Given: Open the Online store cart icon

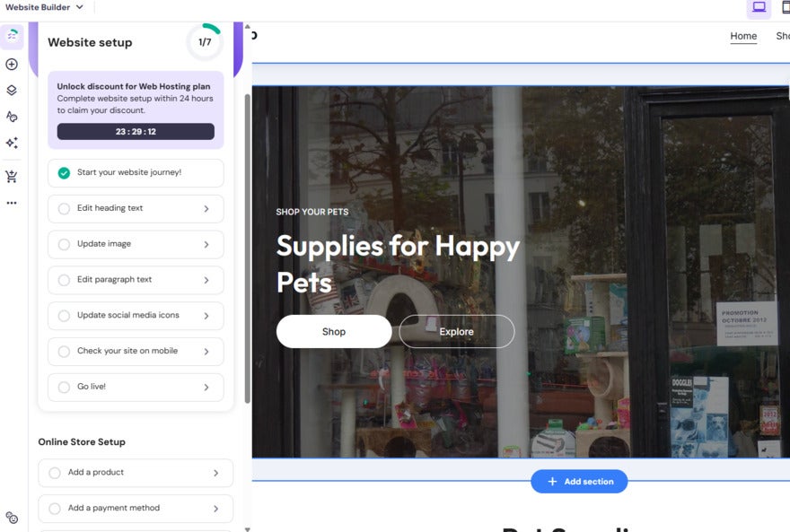Looking at the screenshot, I should point(12,177).
